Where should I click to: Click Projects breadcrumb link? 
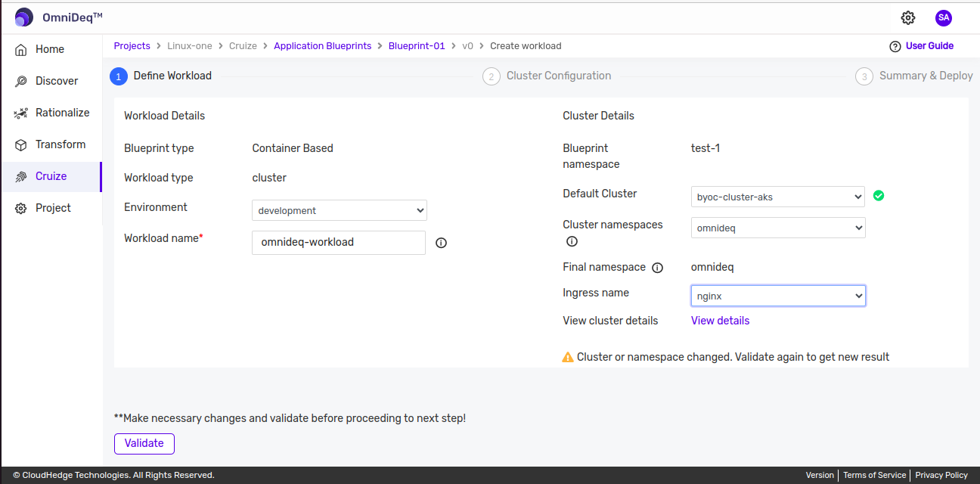132,46
